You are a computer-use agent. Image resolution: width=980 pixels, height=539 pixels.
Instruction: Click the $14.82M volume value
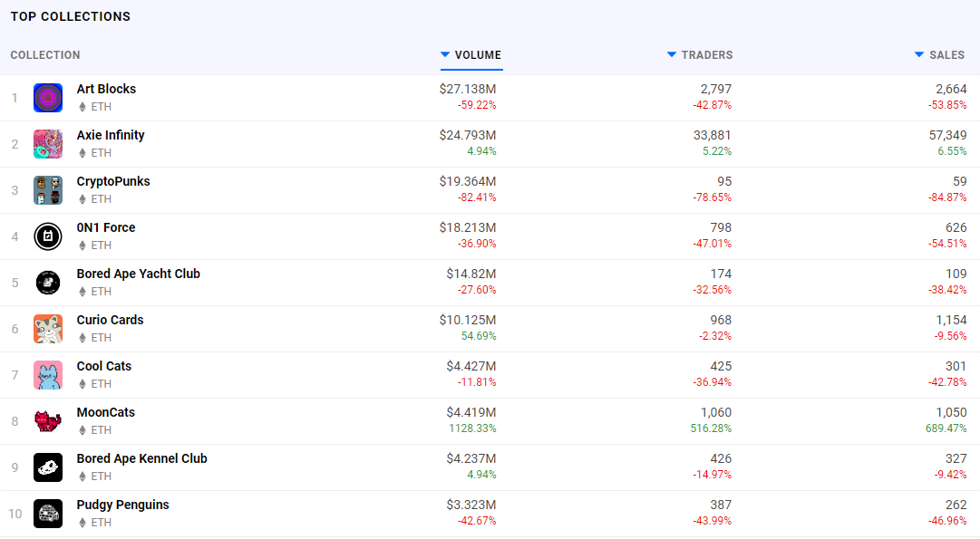pyautogui.click(x=471, y=274)
